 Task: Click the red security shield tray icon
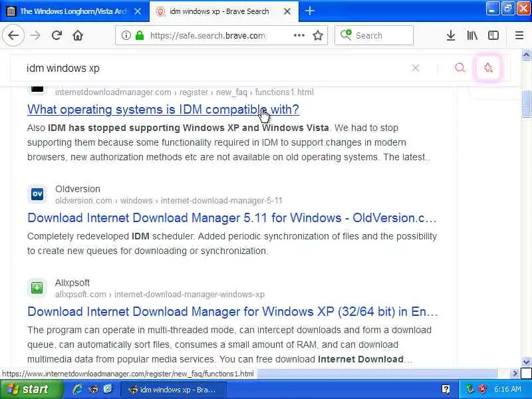coord(482,389)
